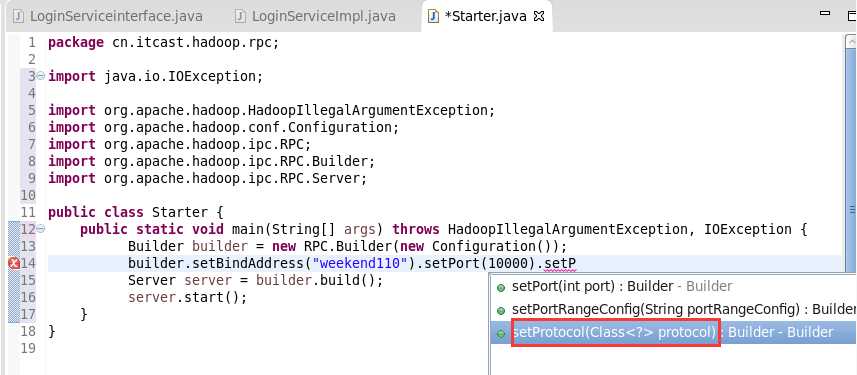Close the *Starter.java tab
This screenshot has width=857, height=375.
[539, 16]
